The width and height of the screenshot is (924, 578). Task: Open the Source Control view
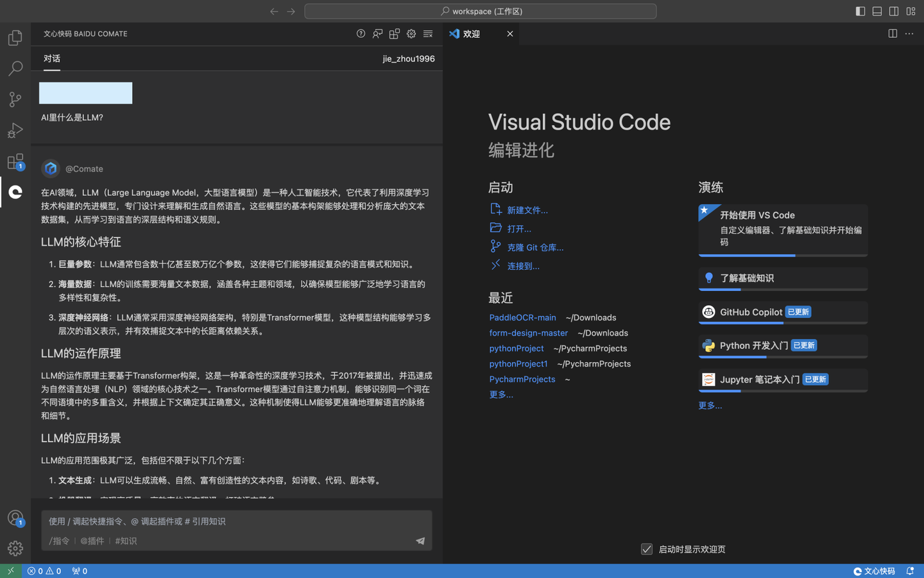(15, 99)
